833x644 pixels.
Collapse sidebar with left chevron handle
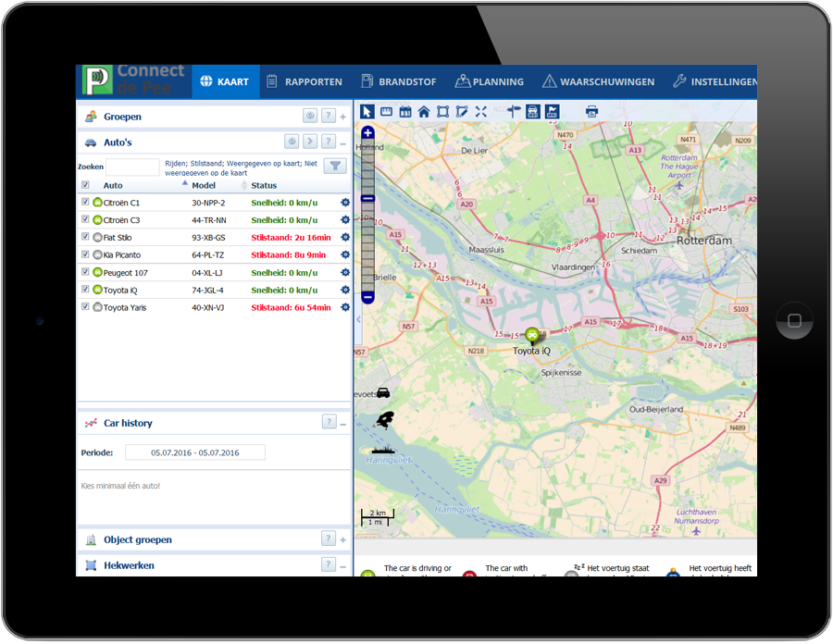(x=358, y=319)
